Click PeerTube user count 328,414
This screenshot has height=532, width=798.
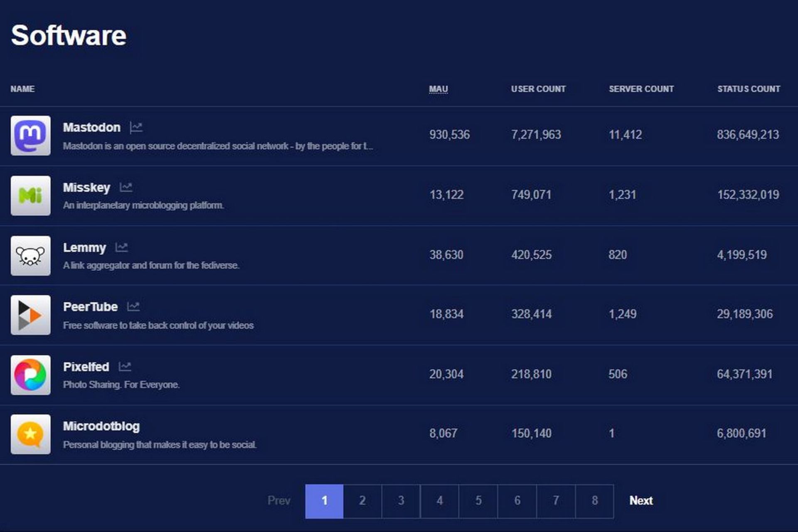532,314
